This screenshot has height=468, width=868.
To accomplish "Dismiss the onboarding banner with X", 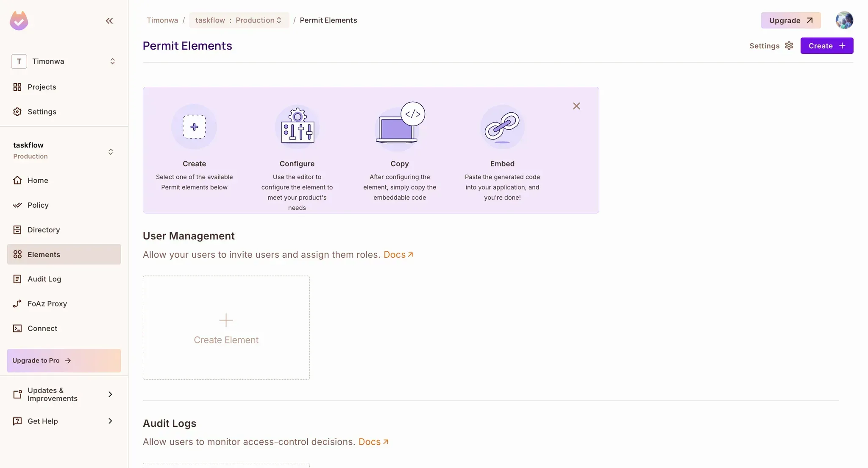I will pyautogui.click(x=576, y=106).
